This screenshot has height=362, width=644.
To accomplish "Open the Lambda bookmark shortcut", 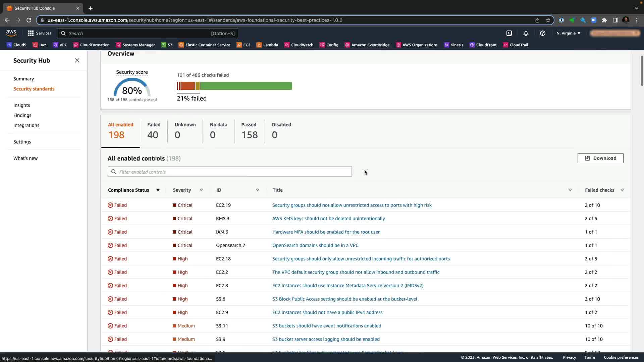I will point(267,45).
